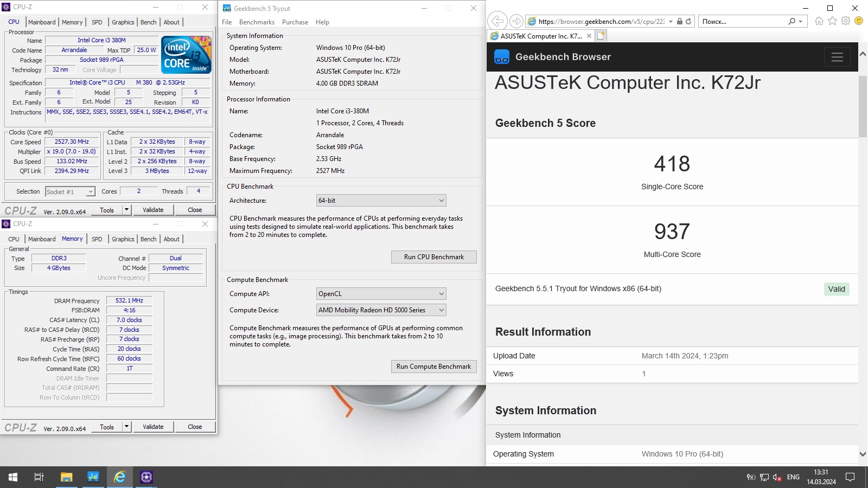Click Close button in lower CPU-Z

[x=195, y=427]
